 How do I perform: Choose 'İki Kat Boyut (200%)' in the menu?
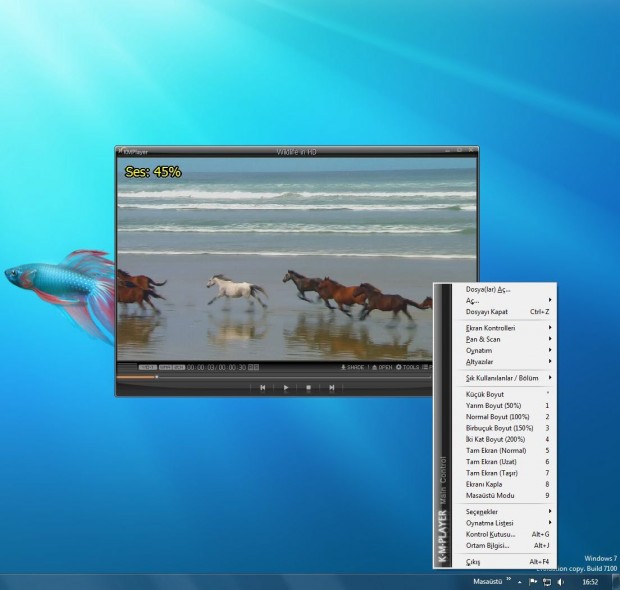coord(503,439)
